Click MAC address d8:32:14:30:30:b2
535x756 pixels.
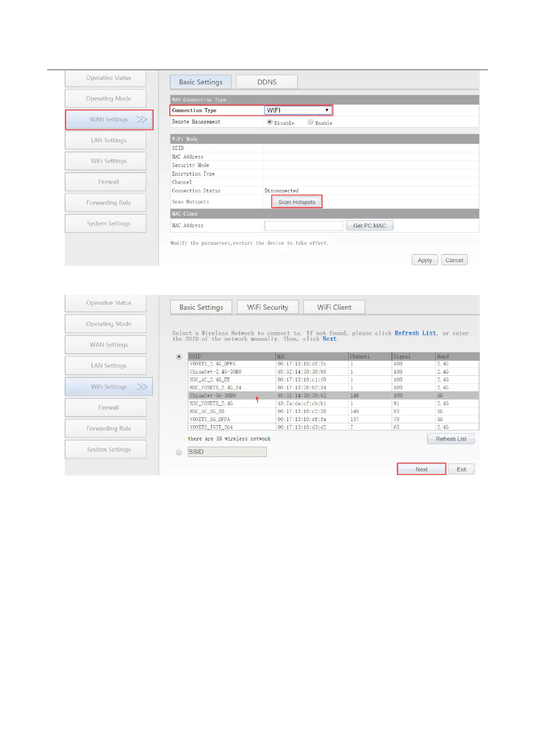point(302,396)
